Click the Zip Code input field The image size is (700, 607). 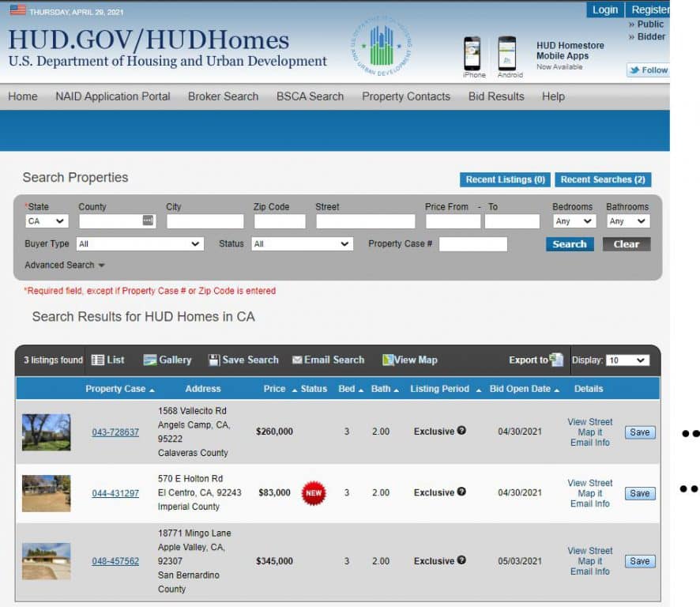coord(280,221)
